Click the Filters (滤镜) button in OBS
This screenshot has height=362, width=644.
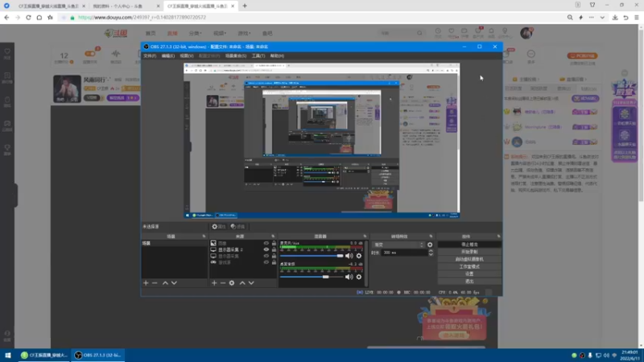click(x=237, y=227)
